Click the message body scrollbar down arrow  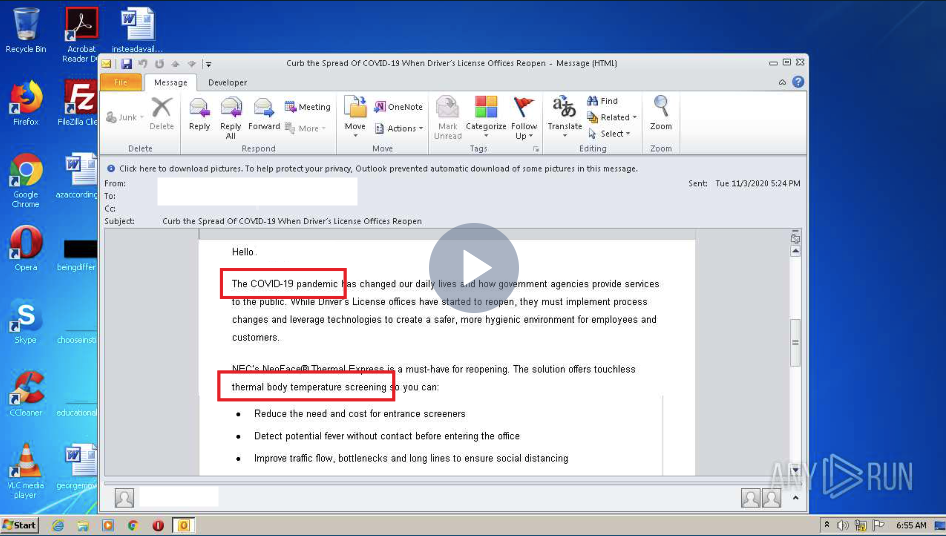(x=795, y=470)
